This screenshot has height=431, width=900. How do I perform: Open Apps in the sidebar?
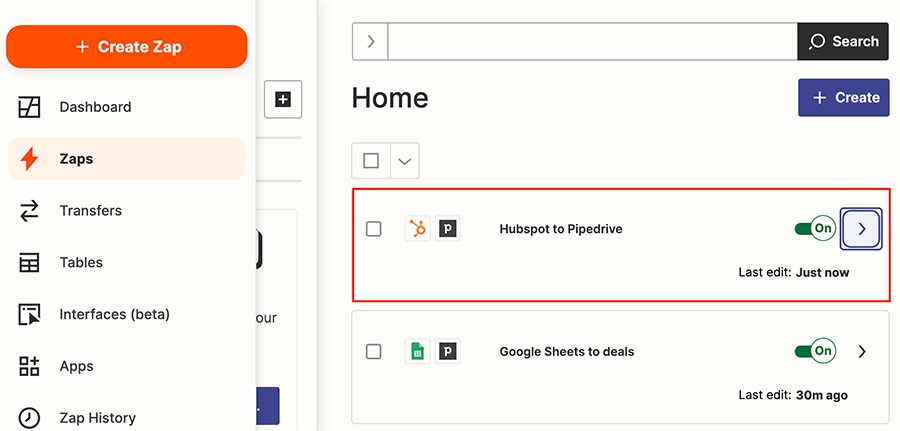coord(127,366)
